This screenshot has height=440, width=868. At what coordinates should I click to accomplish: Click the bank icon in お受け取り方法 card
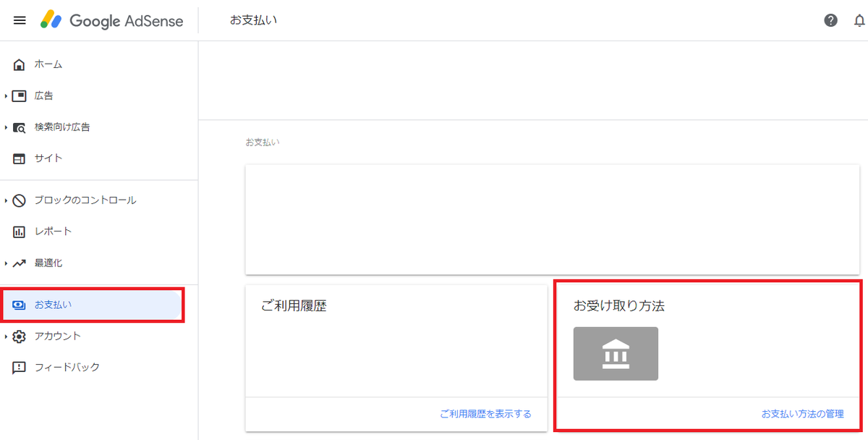[x=616, y=353]
